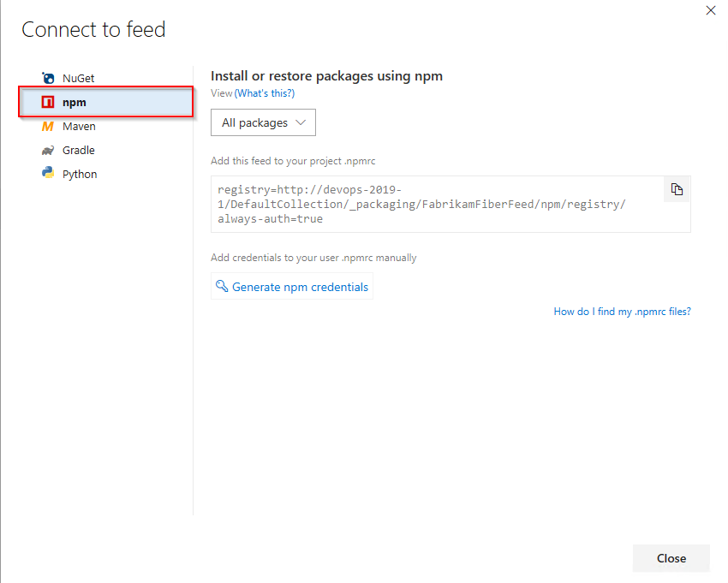Image resolution: width=728 pixels, height=583 pixels.
Task: Switch to the NuGet tab label
Action: 79,78
